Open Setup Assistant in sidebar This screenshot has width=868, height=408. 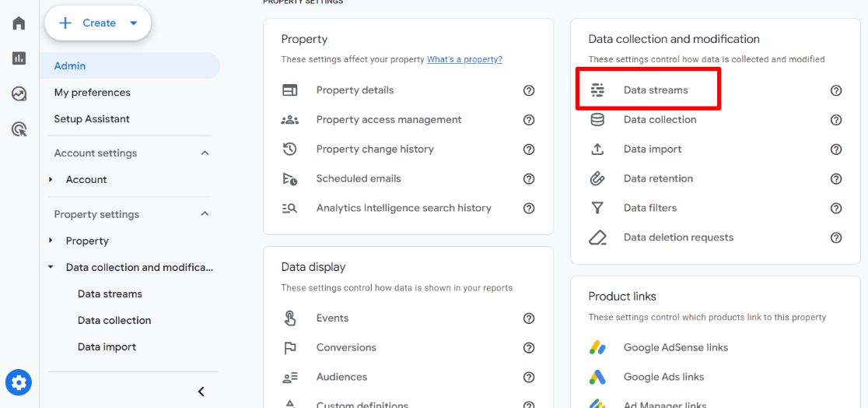coord(91,119)
